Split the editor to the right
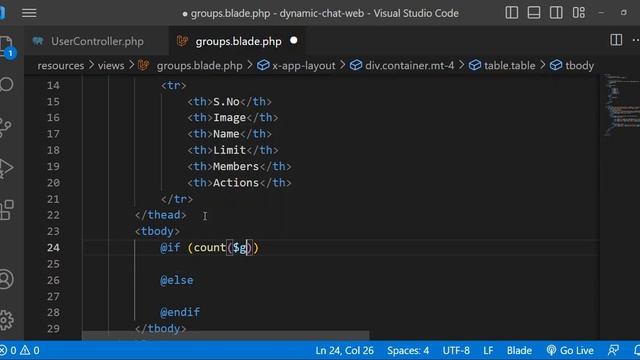Screen dimensions: 640x360 [616, 40]
